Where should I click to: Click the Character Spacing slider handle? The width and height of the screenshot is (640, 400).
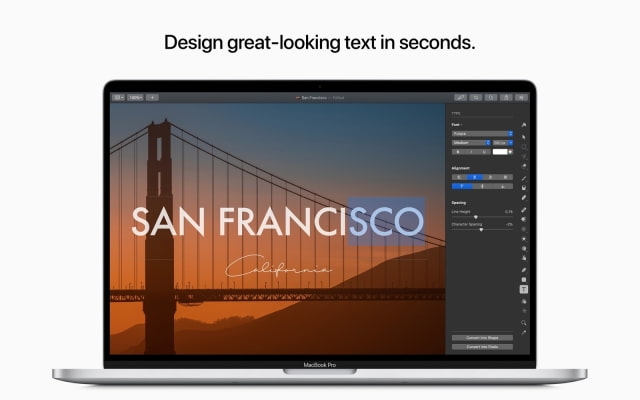481,230
